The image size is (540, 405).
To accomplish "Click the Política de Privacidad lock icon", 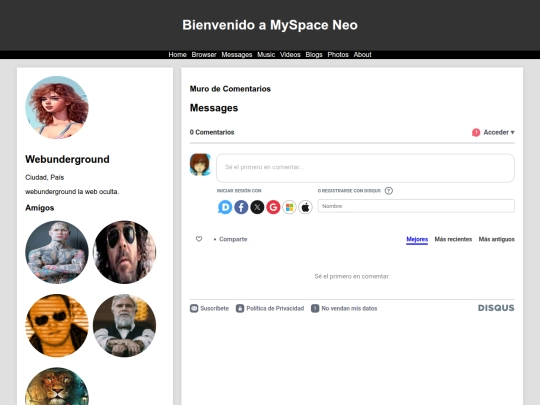I will click(240, 308).
